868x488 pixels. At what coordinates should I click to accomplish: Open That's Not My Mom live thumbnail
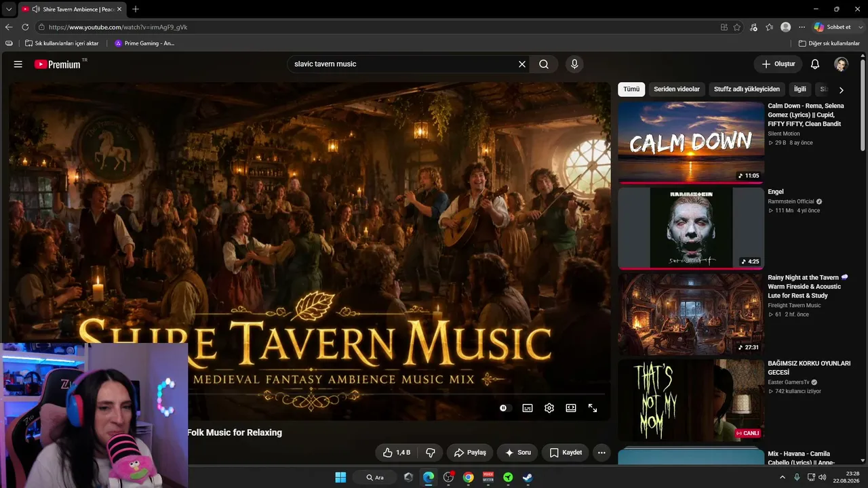[691, 401]
